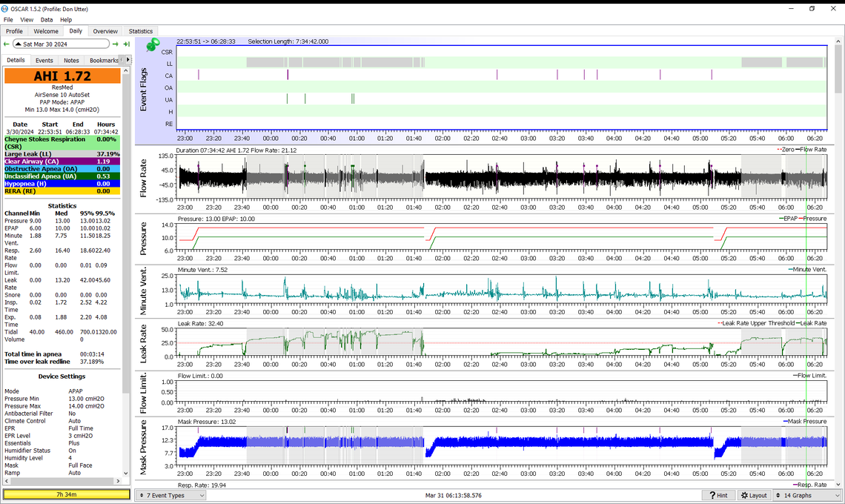The width and height of the screenshot is (845, 504).
Task: Click the green pin icon in Event Flags
Action: pyautogui.click(x=153, y=44)
